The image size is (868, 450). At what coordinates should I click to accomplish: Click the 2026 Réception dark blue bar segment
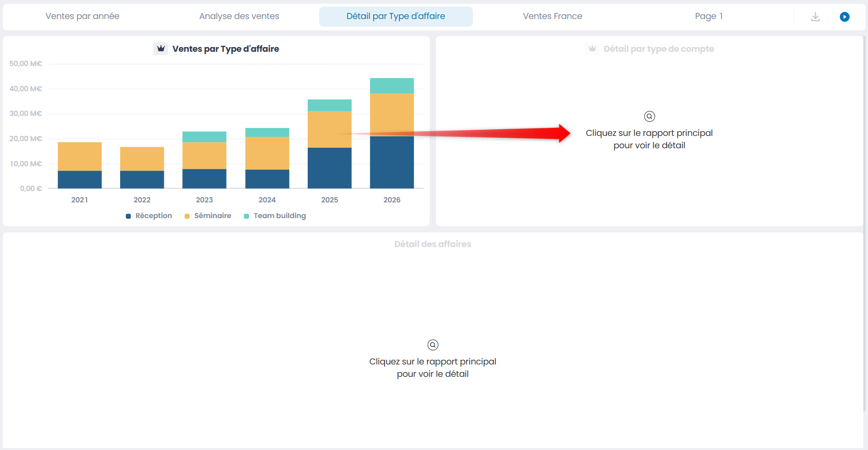coord(392,162)
